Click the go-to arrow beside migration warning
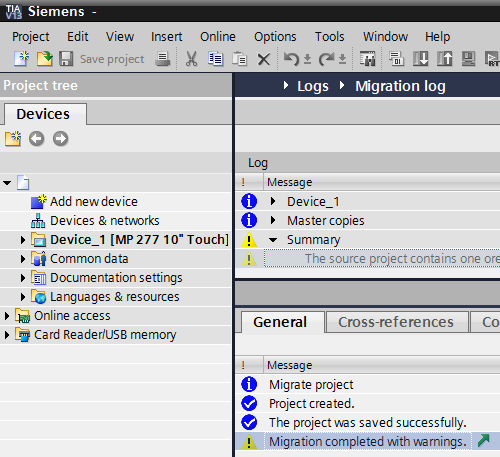 (484, 441)
